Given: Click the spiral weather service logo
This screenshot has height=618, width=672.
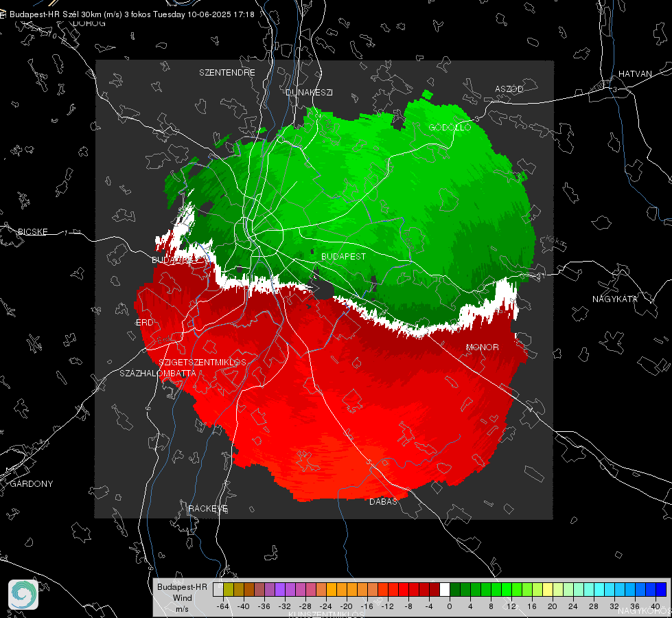Looking at the screenshot, I should [23, 595].
